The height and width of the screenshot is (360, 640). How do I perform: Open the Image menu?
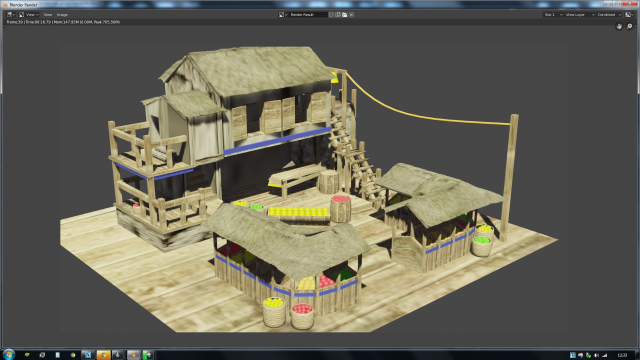[62, 15]
